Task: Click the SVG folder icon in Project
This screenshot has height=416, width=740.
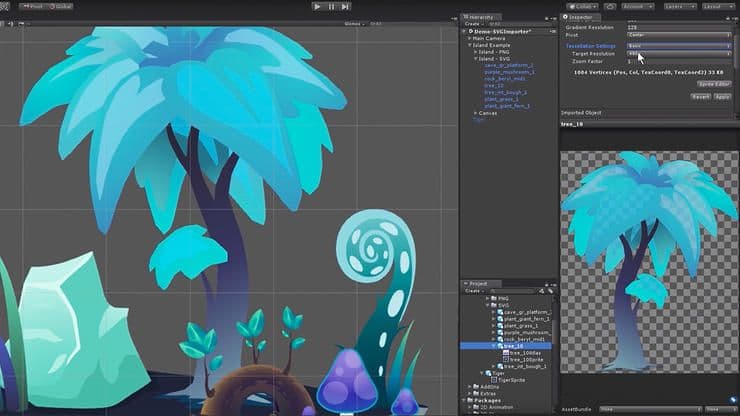Action: pos(494,306)
